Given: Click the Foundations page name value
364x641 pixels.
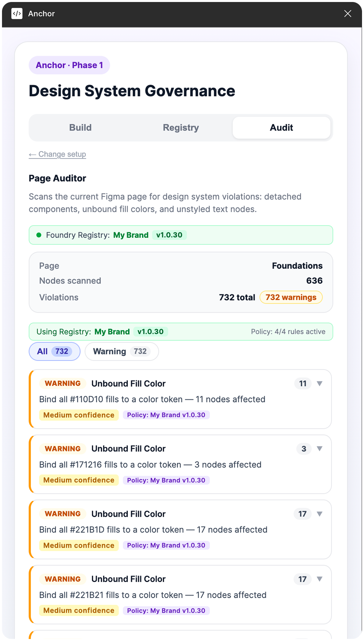Looking at the screenshot, I should point(297,266).
